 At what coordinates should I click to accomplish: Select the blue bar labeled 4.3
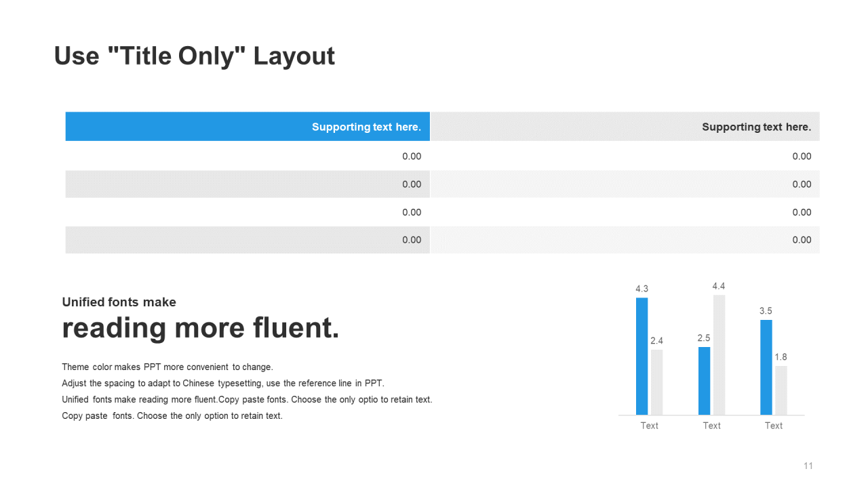pyautogui.click(x=642, y=357)
